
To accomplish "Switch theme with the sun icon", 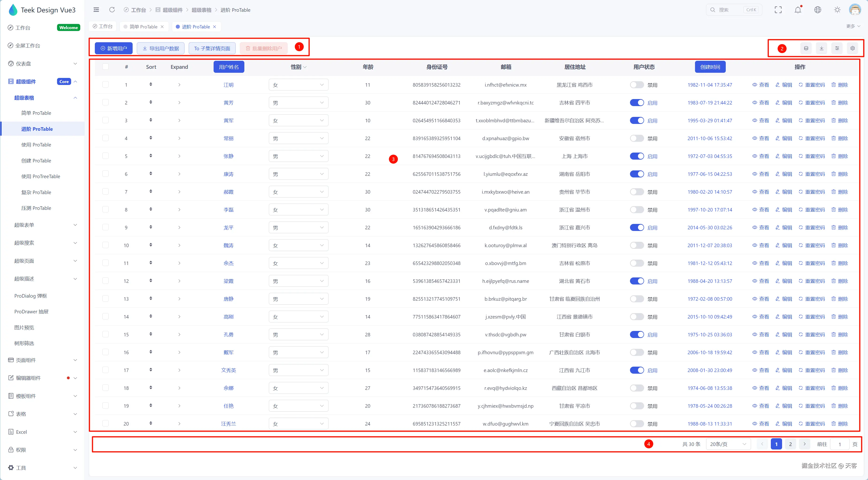I will (837, 10).
